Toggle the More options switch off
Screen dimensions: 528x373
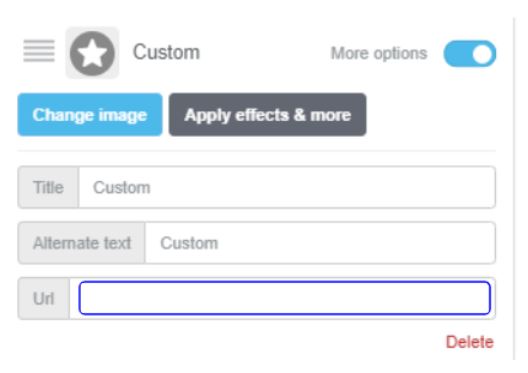pyautogui.click(x=469, y=54)
